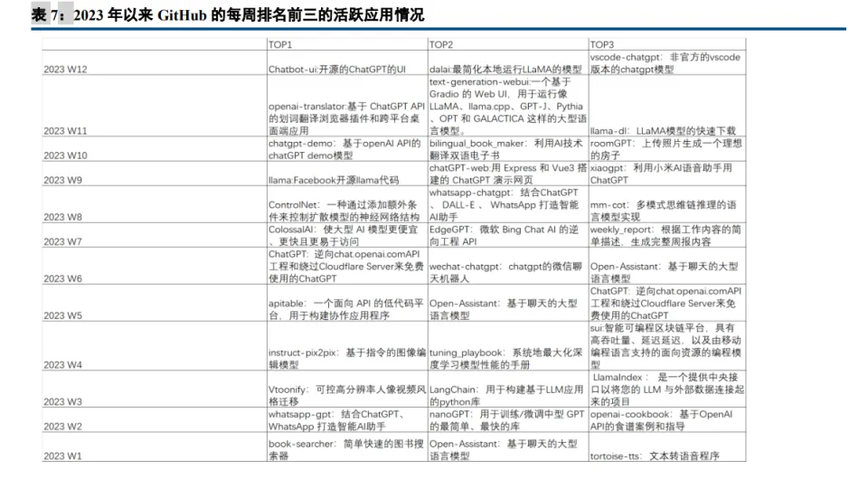Select the 2023 W1 row label
Image resolution: width=868 pixels, height=479 pixels.
(62, 456)
